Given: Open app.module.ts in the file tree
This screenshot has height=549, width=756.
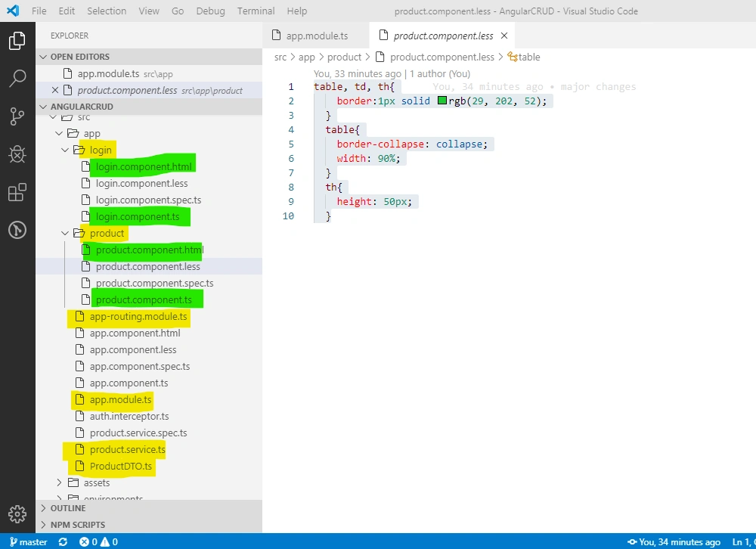Looking at the screenshot, I should 150,399.
